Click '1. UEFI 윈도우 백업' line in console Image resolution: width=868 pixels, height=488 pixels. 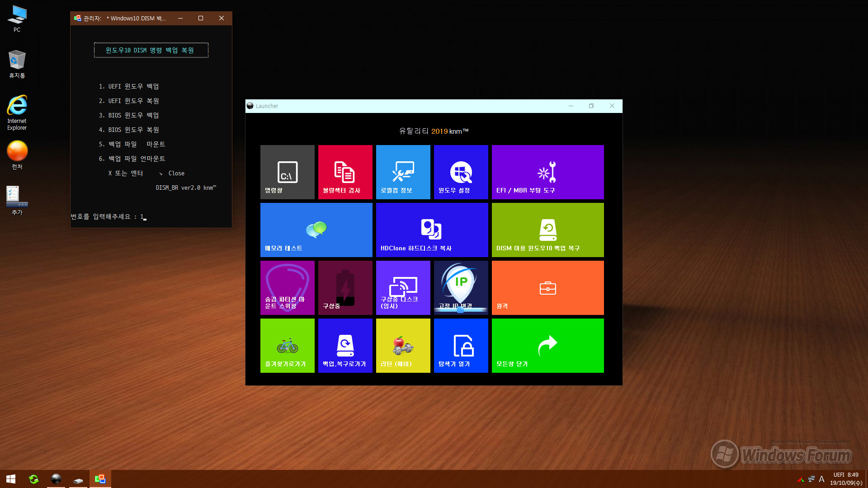click(129, 86)
